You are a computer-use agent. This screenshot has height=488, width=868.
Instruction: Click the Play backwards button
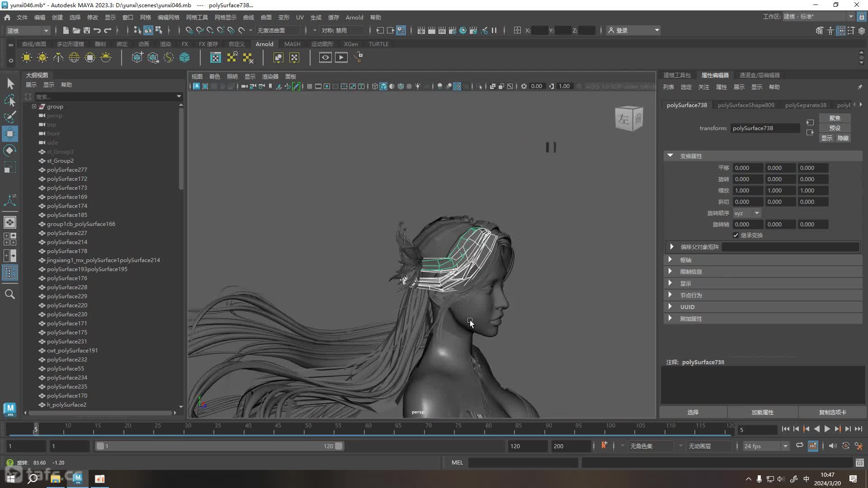pyautogui.click(x=816, y=429)
